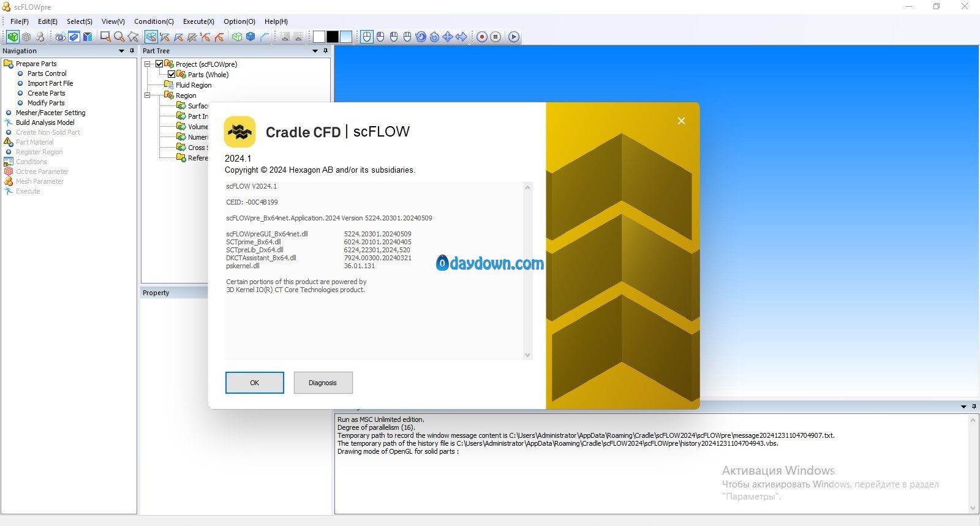Click the blue rotate view toolbar icon

pos(421,37)
